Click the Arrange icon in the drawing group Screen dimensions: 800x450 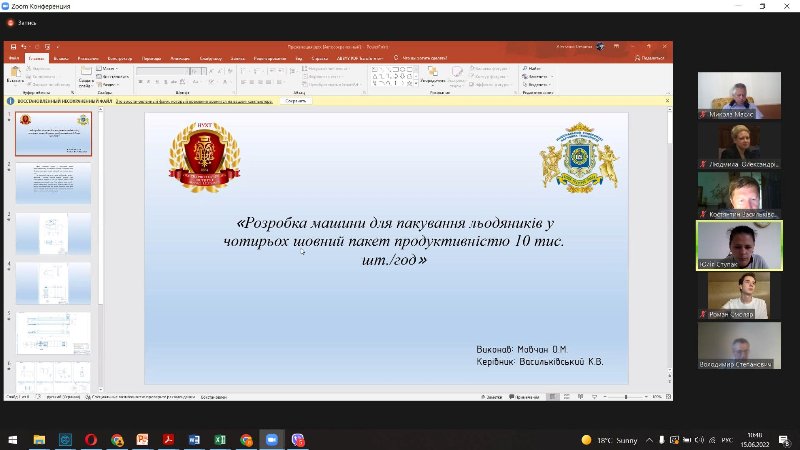coord(433,71)
